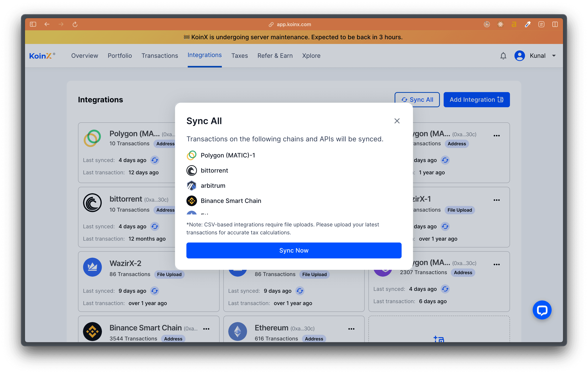
Task: Click Binance Smart Chain in sync list
Action: [x=231, y=201]
